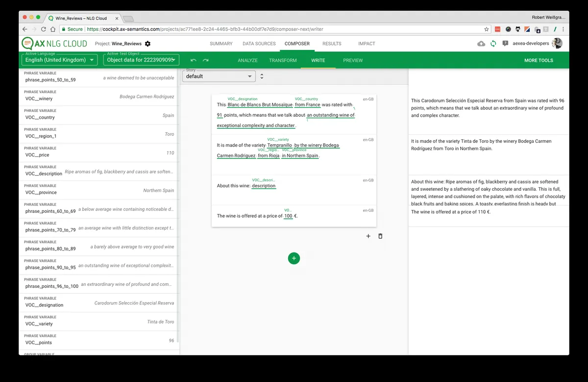Switch to the Summary tab
This screenshot has height=382, width=588.
(x=221, y=44)
